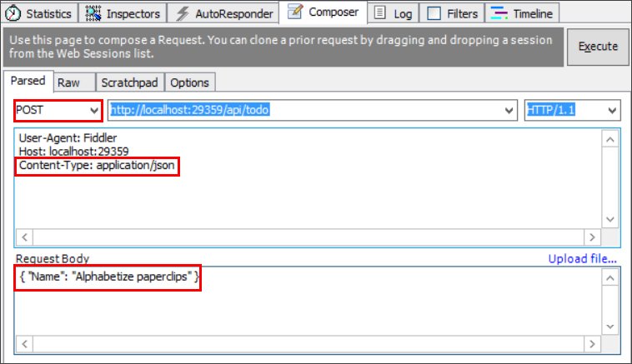632x364 pixels.
Task: Click the Upload file... link
Action: [582, 259]
